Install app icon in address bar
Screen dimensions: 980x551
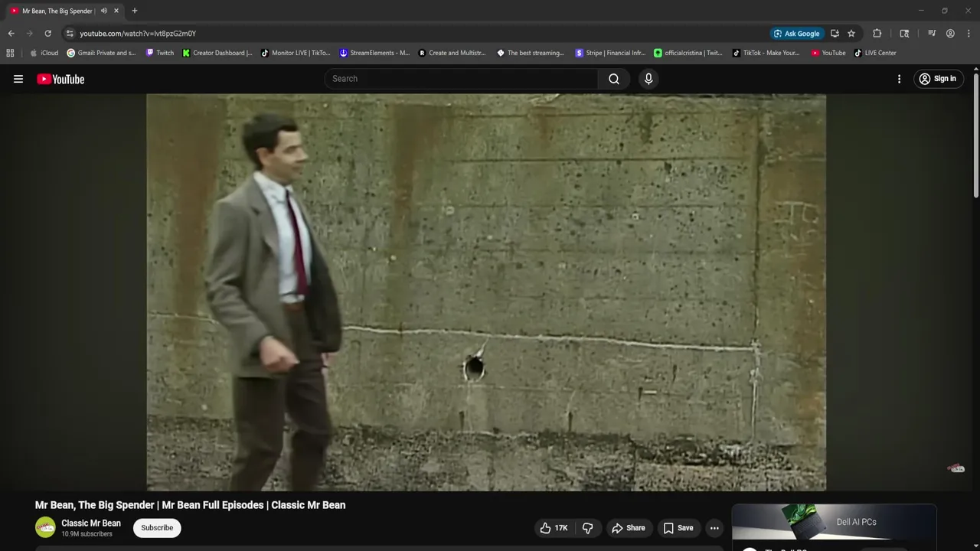[x=835, y=34]
